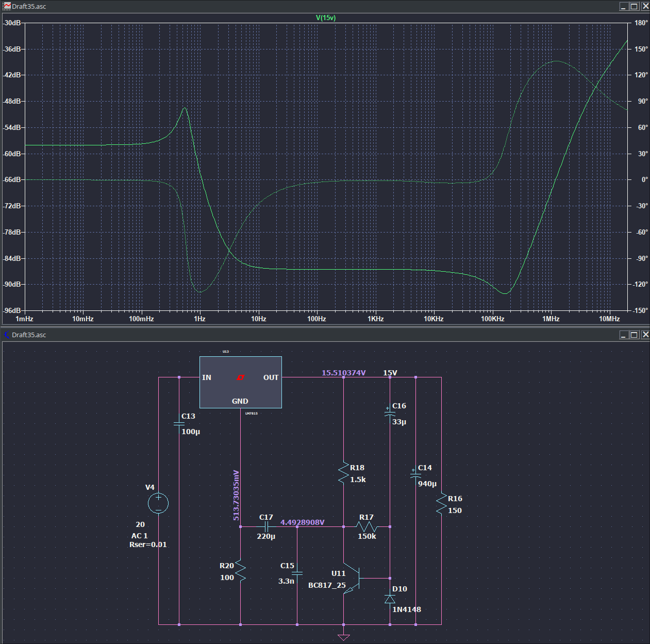
Task: Maximize the schematic window
Action: coord(635,335)
